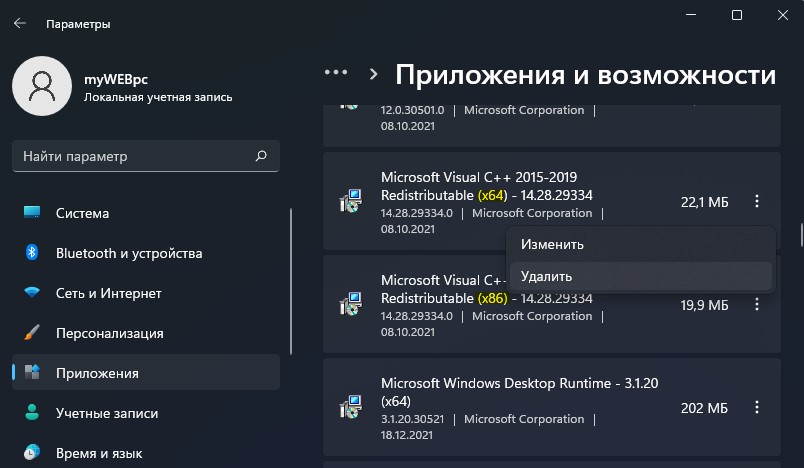Click the Время и язык clock icon
Viewport: 804px width, 468px height.
[32, 452]
